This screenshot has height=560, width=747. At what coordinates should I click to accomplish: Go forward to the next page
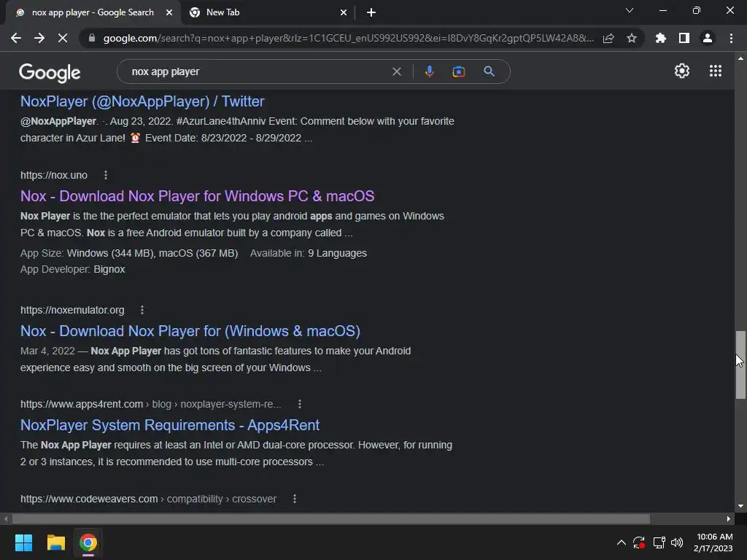tap(39, 38)
